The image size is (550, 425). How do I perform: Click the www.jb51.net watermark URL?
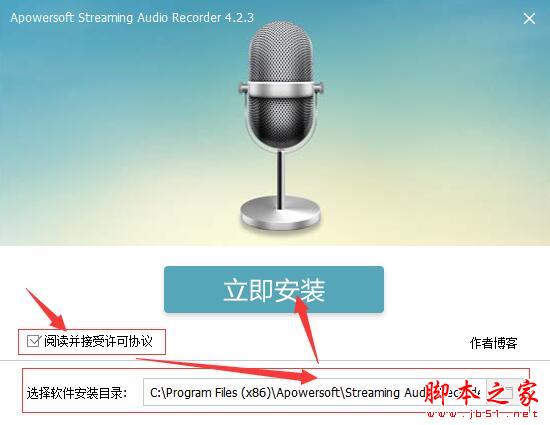click(482, 414)
